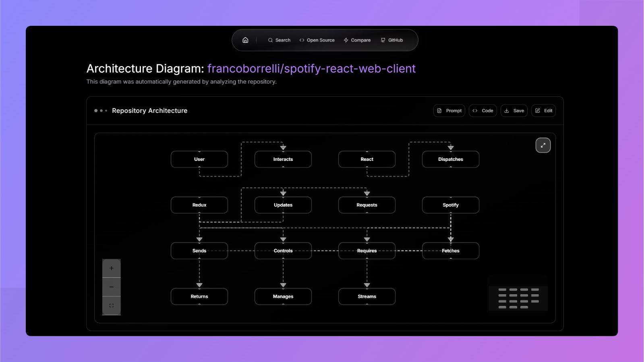Zoom in using the plus control

click(112, 268)
